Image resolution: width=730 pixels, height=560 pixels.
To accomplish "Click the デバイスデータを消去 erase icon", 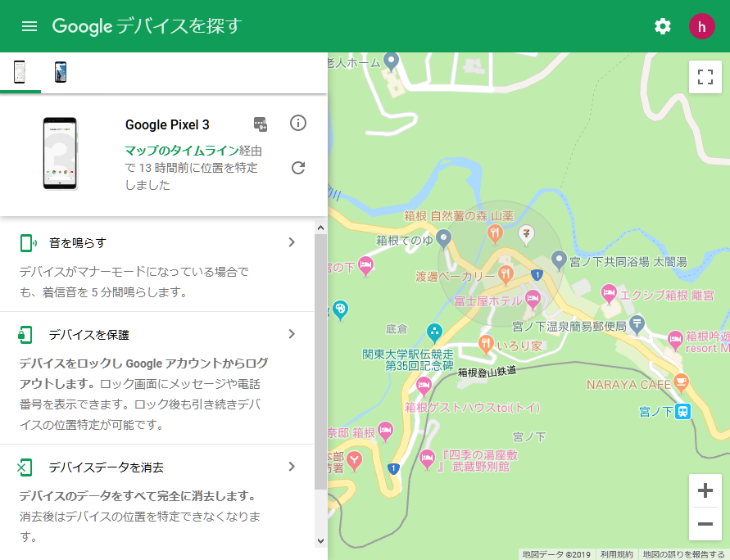I will coord(27,467).
